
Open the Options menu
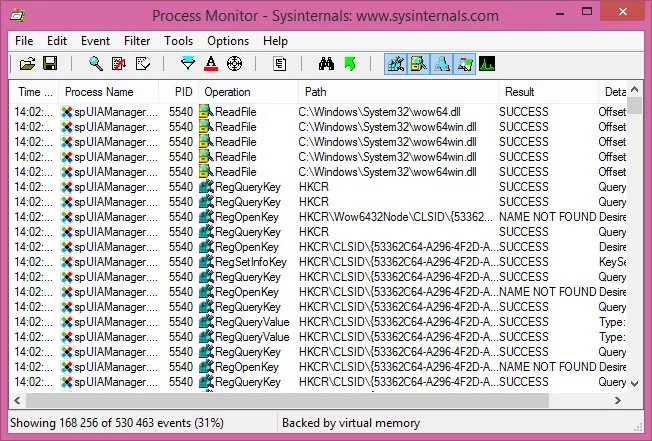228,41
